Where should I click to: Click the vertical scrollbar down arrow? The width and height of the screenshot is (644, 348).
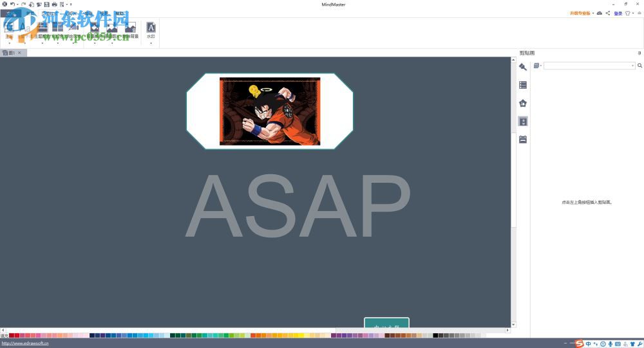pyautogui.click(x=513, y=325)
